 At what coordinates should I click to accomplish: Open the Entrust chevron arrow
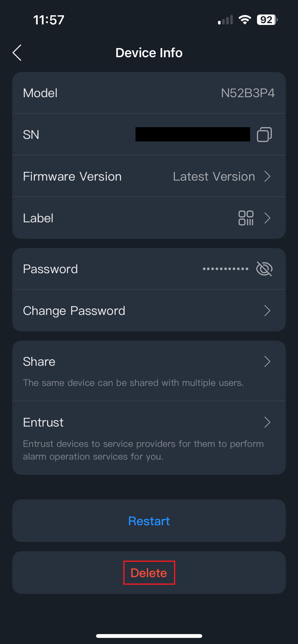267,422
